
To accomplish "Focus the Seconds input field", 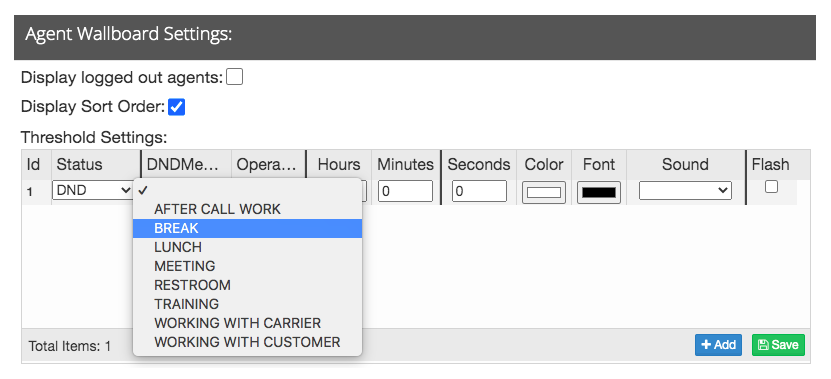I will 479,191.
